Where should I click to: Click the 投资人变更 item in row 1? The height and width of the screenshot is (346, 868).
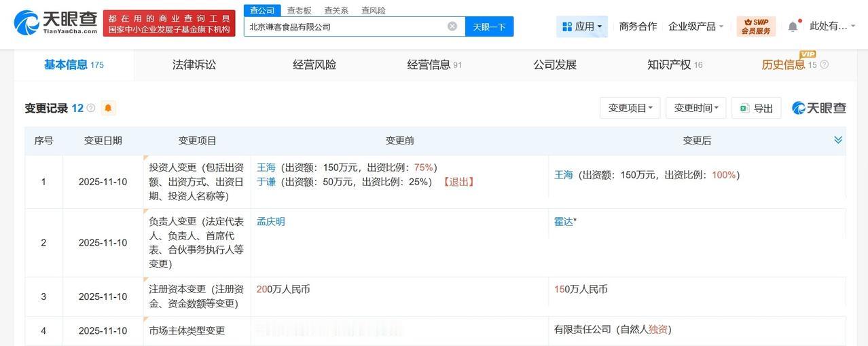point(196,182)
